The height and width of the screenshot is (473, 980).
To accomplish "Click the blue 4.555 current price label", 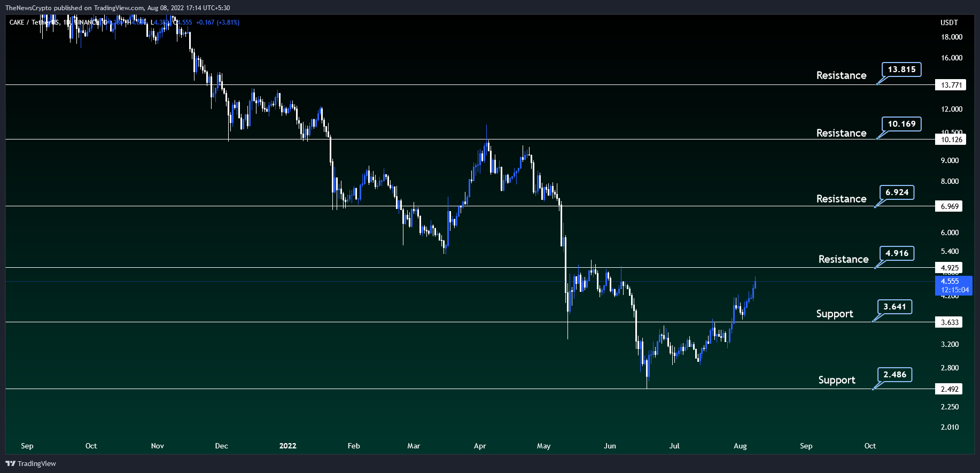I will click(x=950, y=281).
